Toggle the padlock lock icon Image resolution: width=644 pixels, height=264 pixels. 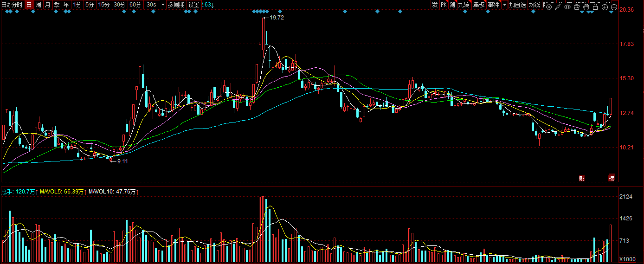[595, 7]
